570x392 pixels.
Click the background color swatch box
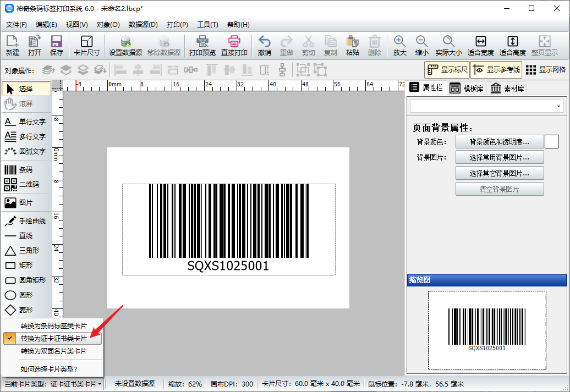pyautogui.click(x=551, y=142)
